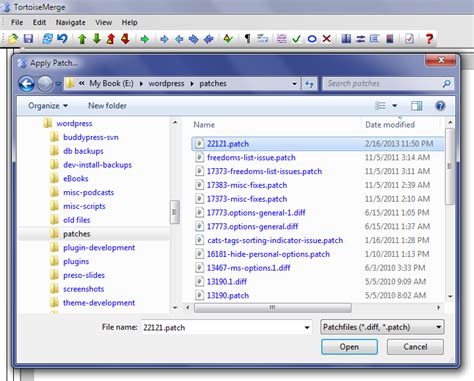Click the single blue left arrow icon

pyautogui.click(x=179, y=39)
